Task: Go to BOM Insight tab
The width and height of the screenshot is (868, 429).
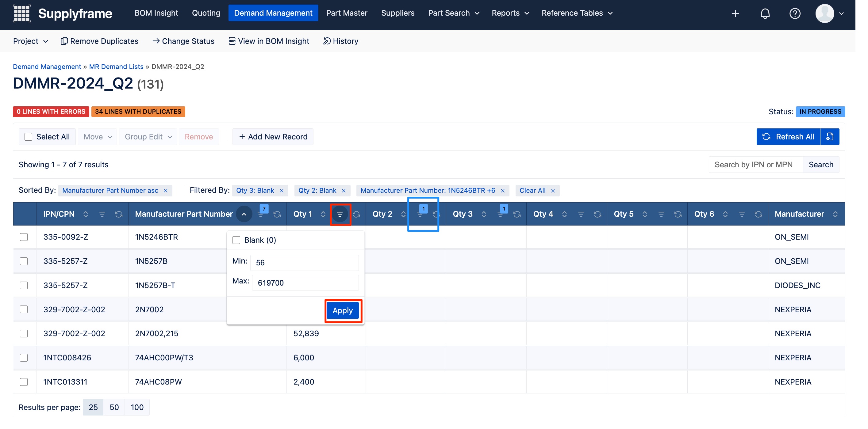Action: pos(156,13)
